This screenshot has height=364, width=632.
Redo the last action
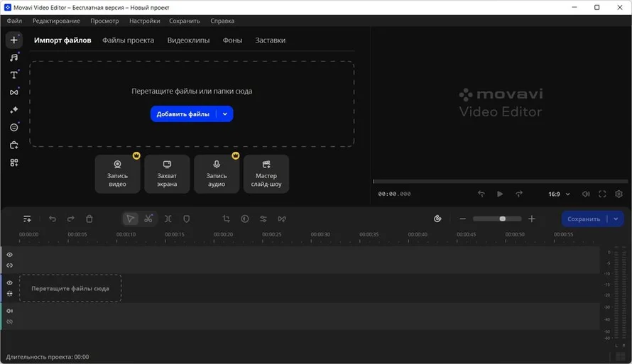tap(71, 219)
